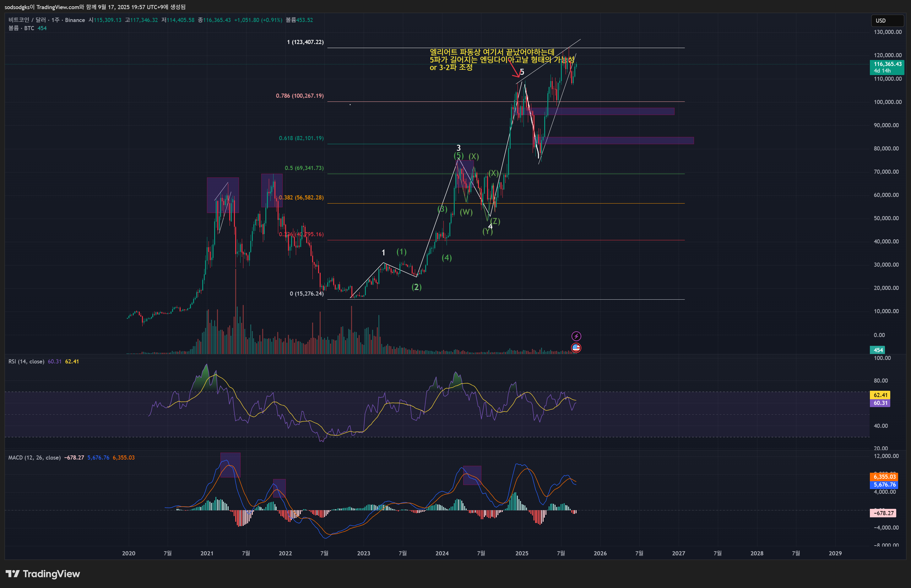Click the white wave label 5 near the red arrow
The image size is (911, 588).
522,72
